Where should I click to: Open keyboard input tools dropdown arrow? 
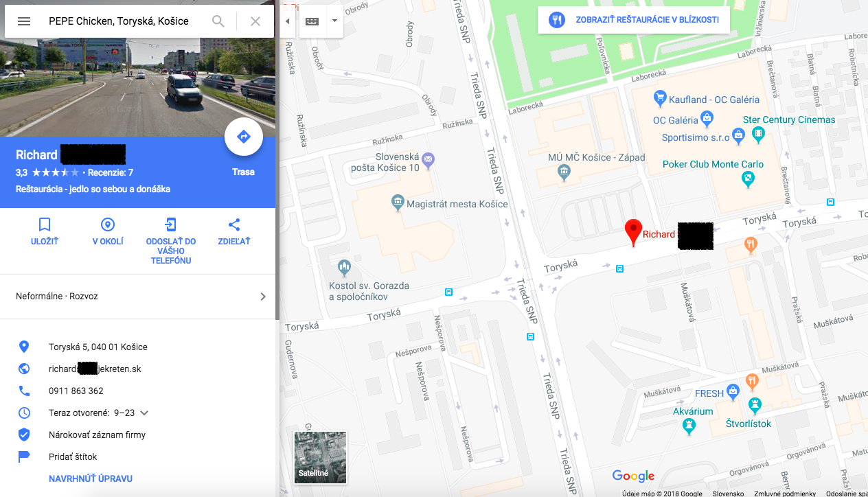click(x=334, y=21)
